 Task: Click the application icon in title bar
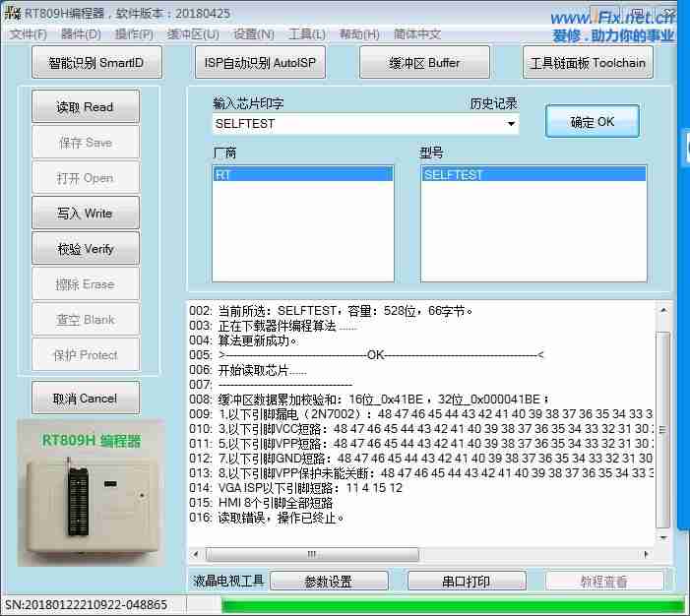point(13,13)
